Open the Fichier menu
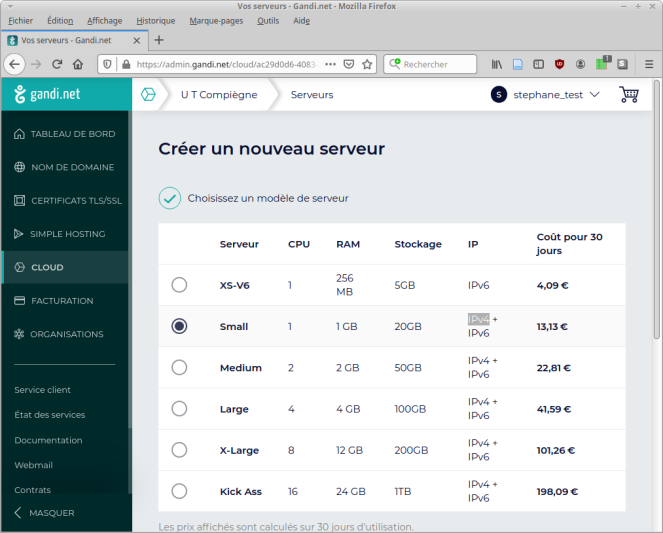The height and width of the screenshot is (533, 663). [20, 21]
